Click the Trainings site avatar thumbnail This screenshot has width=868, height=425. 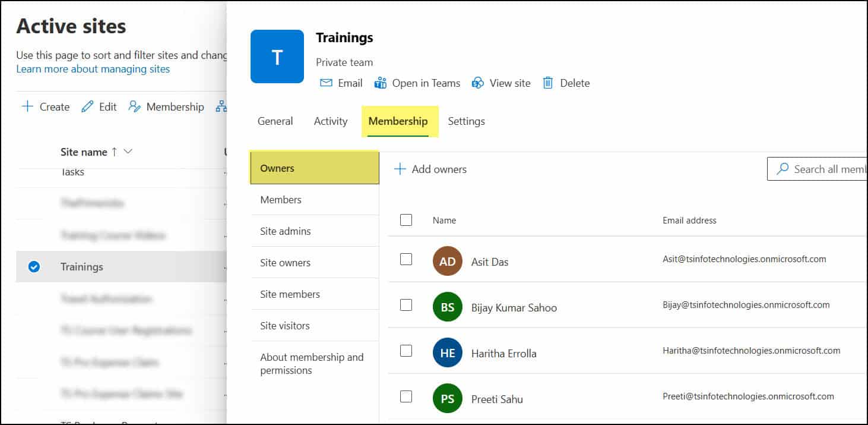277,56
